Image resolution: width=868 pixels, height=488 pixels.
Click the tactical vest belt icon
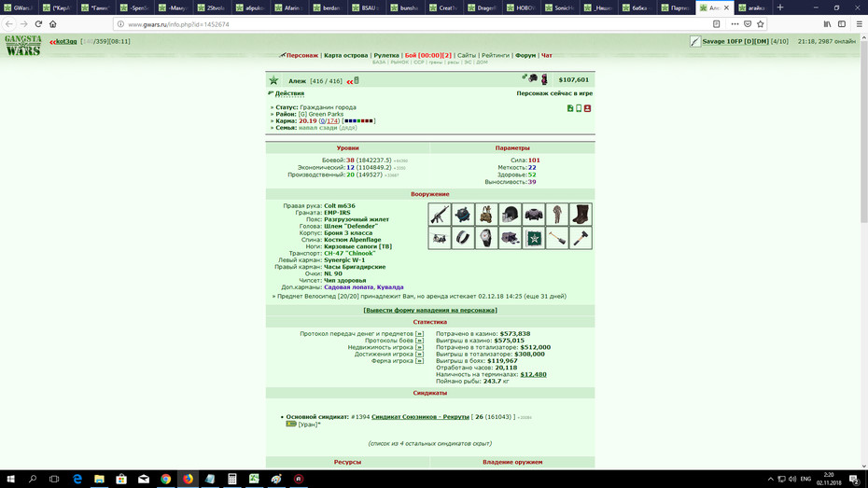pyautogui.click(x=486, y=214)
